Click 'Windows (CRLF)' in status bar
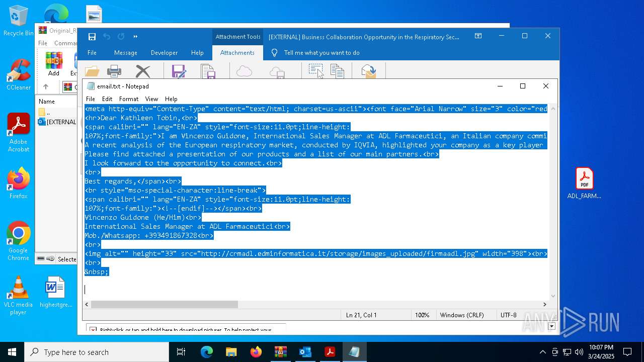The image size is (644, 362). 462,315
